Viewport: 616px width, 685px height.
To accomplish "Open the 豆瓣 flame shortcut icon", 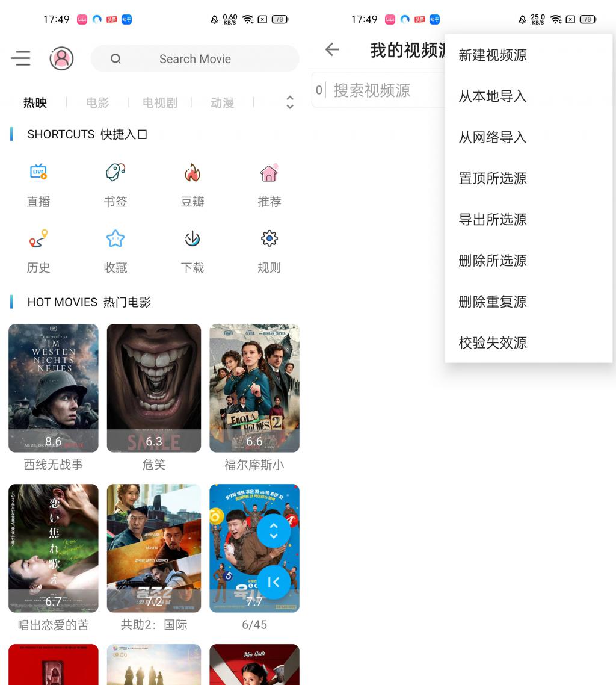I will coord(192,173).
